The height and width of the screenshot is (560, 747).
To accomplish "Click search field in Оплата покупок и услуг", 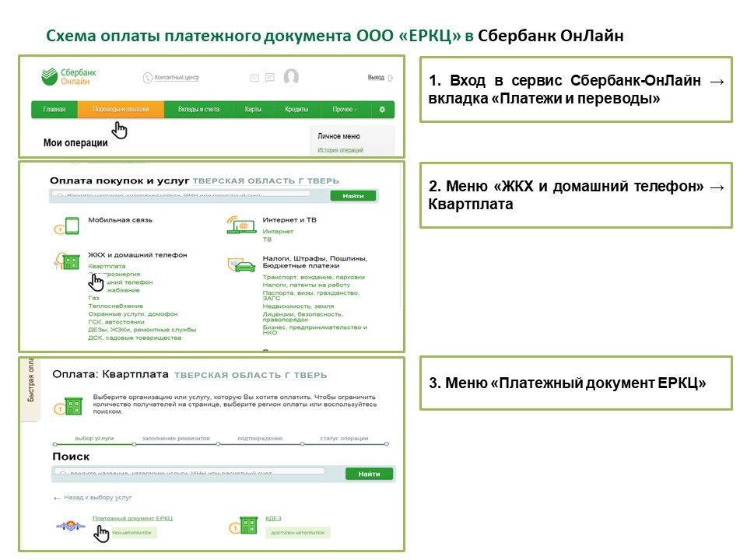I will 181,194.
